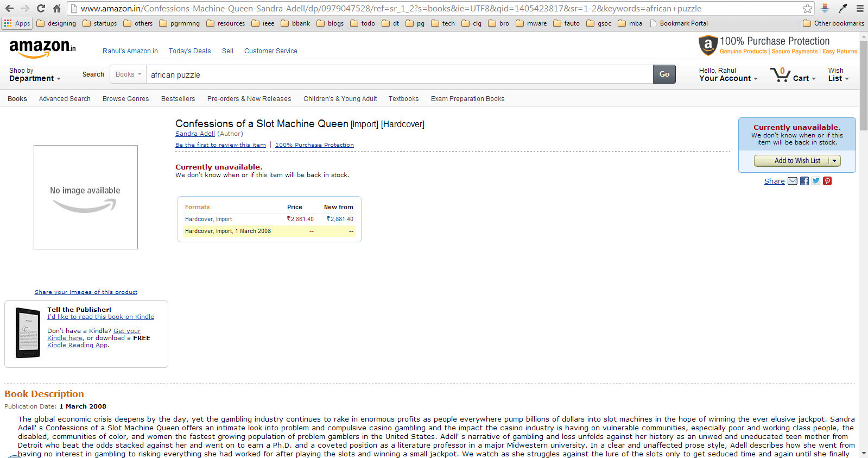Open Rahul's Amazon.in link
Viewport: 868px width, 458px height.
click(130, 51)
